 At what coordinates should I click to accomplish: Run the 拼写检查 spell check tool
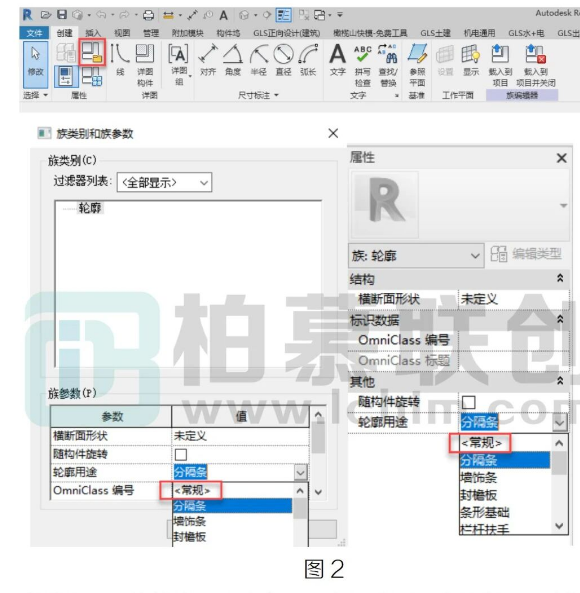pyautogui.click(x=362, y=65)
